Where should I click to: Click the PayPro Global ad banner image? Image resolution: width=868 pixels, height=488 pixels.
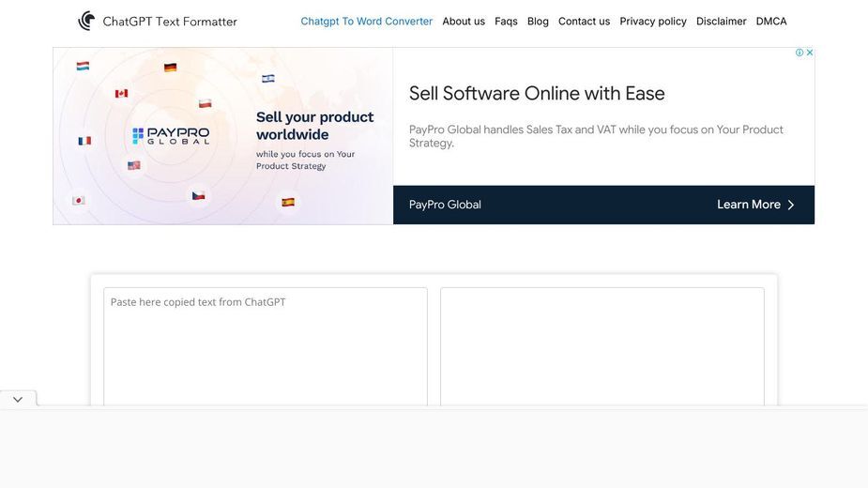tap(223, 136)
